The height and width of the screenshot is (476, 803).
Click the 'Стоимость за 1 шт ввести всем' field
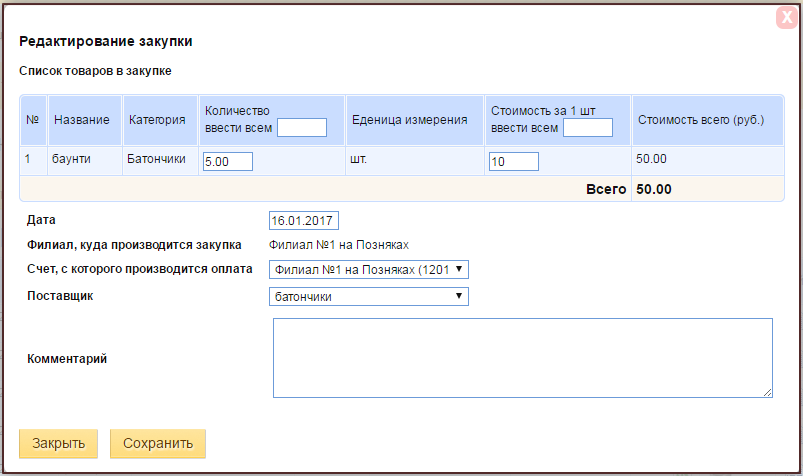(x=588, y=128)
